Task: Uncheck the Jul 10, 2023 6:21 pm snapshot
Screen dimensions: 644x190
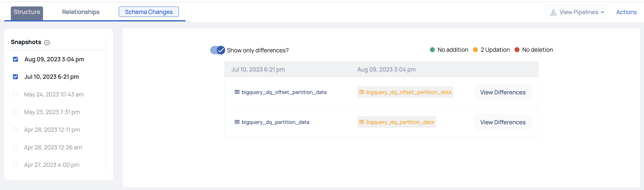Action: [15, 77]
